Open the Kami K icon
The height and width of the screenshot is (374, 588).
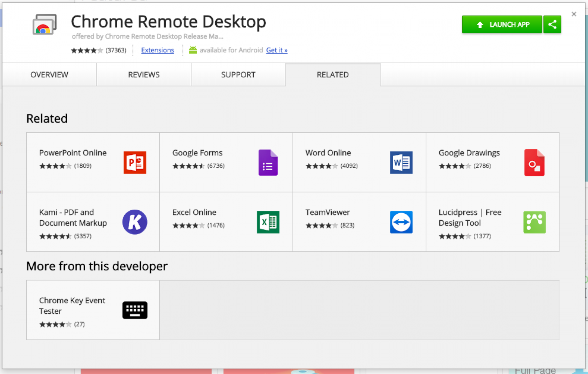(x=135, y=222)
